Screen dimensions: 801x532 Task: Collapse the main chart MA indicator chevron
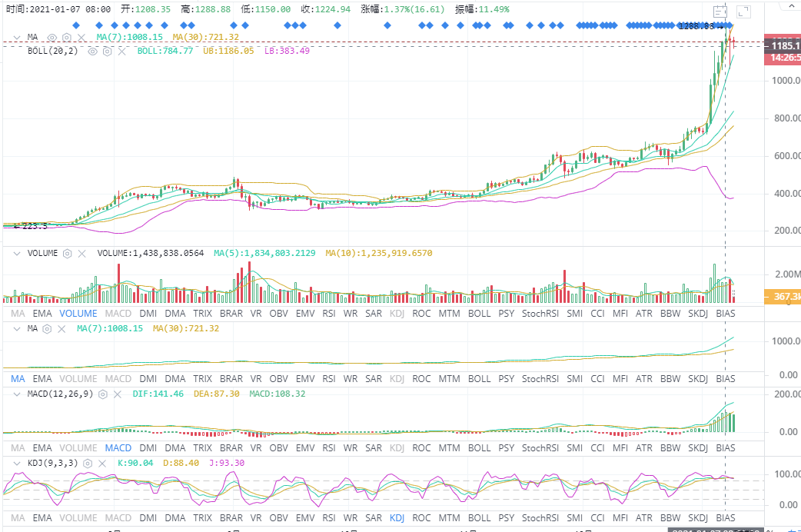point(18,37)
